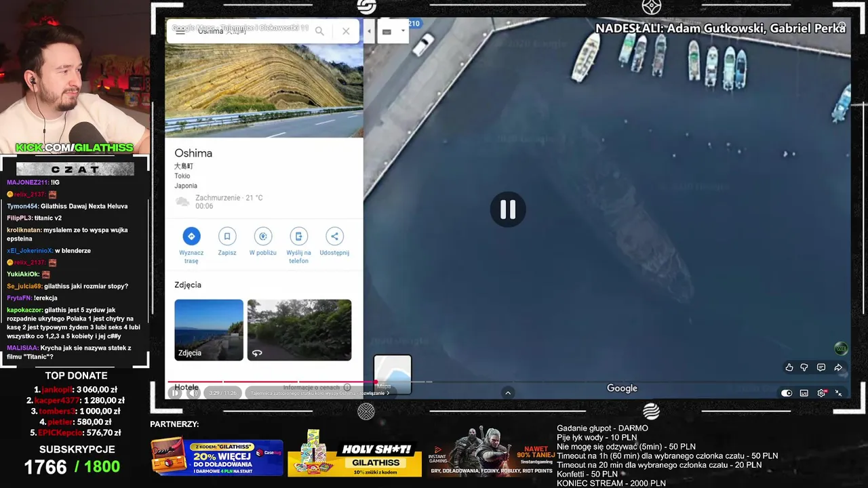Open the coastal Zdjęcia photo thumbnail
Screen dimensions: 868x488
(x=209, y=330)
